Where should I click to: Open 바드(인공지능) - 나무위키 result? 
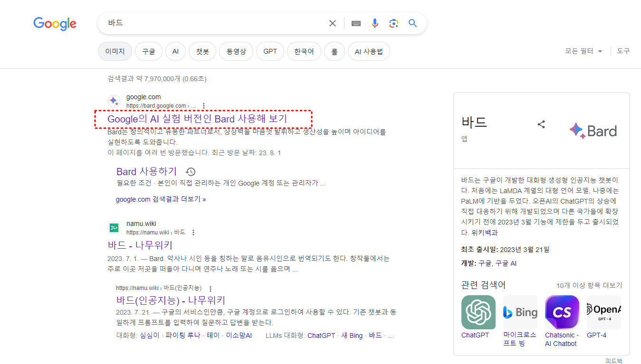171,300
